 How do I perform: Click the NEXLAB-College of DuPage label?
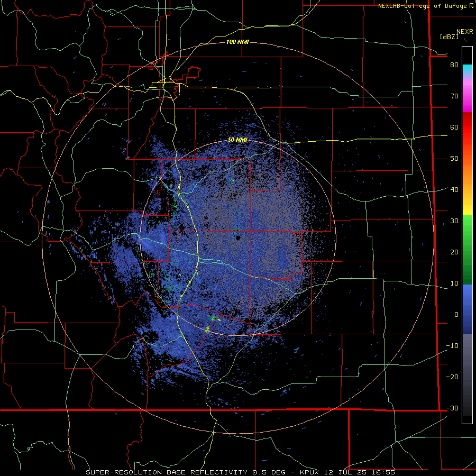point(423,6)
